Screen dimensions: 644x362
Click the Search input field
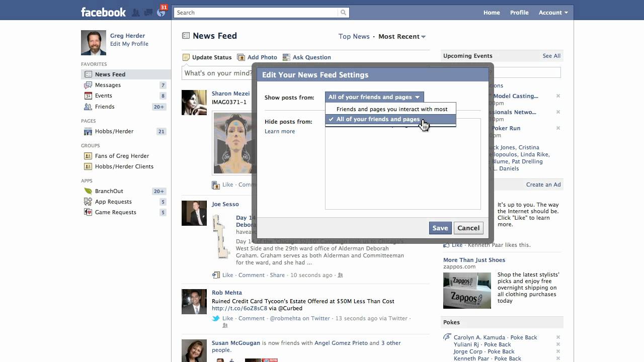(x=257, y=13)
